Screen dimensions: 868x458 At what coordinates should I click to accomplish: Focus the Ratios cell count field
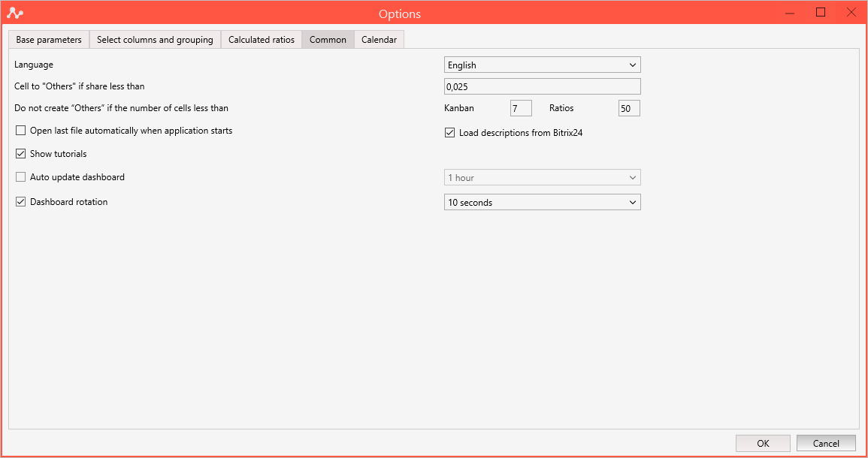click(x=630, y=108)
